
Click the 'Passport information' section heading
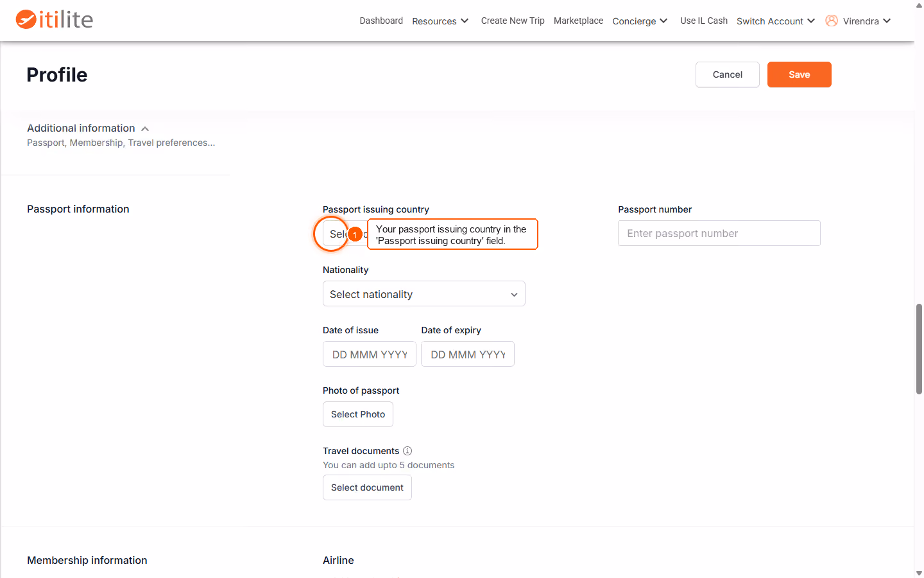(78, 209)
